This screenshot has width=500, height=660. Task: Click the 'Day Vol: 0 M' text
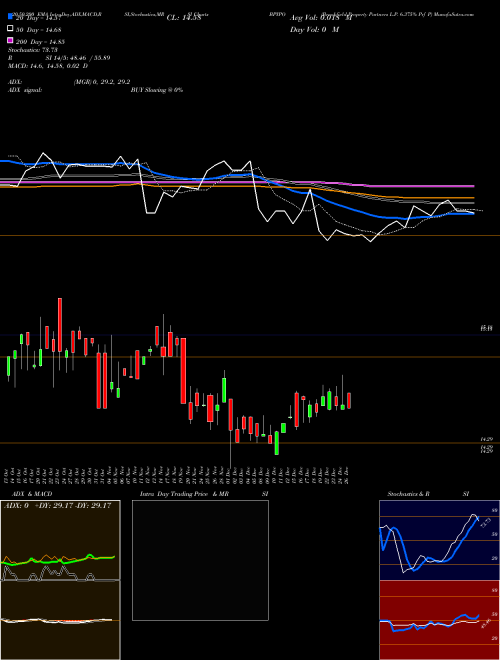[x=314, y=29]
